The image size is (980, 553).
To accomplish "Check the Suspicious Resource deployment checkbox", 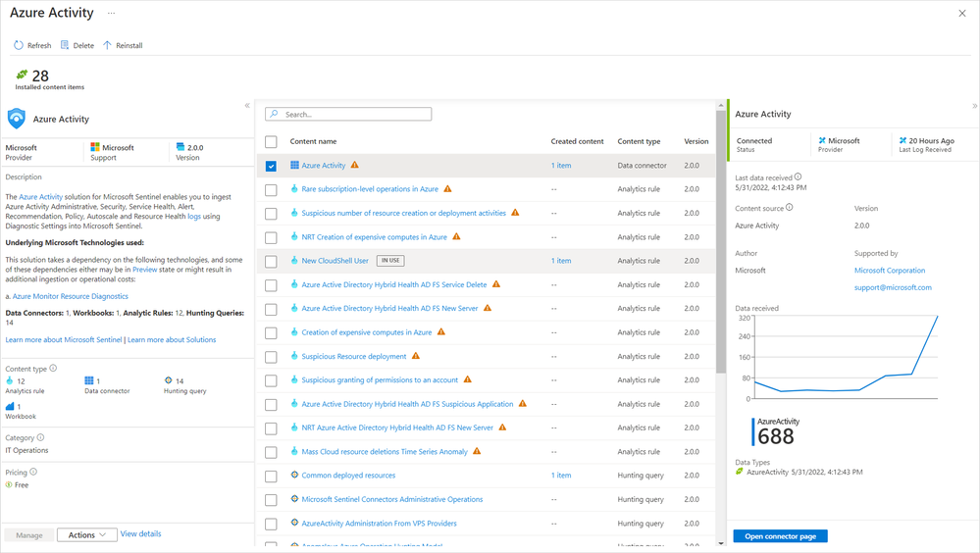I will coord(271,357).
